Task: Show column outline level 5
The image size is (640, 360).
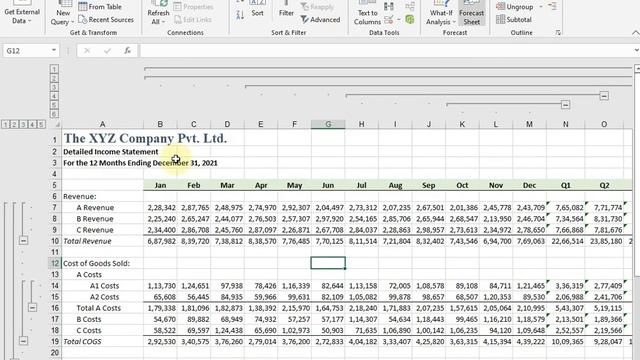Action: 54,105
